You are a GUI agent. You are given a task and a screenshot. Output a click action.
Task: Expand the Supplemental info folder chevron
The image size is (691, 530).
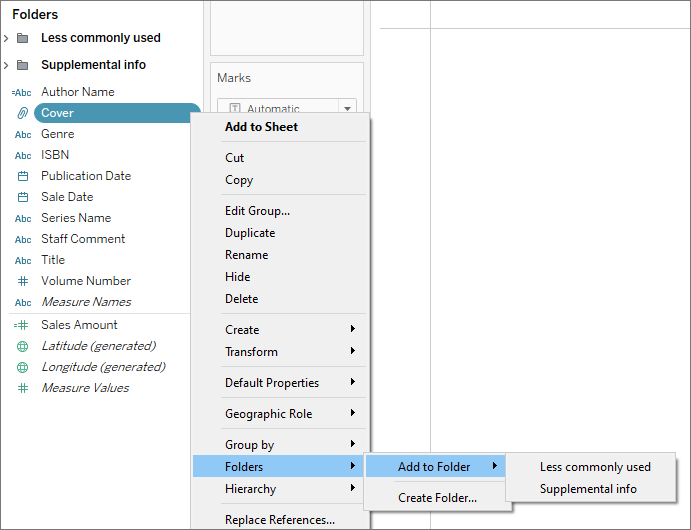(6, 65)
